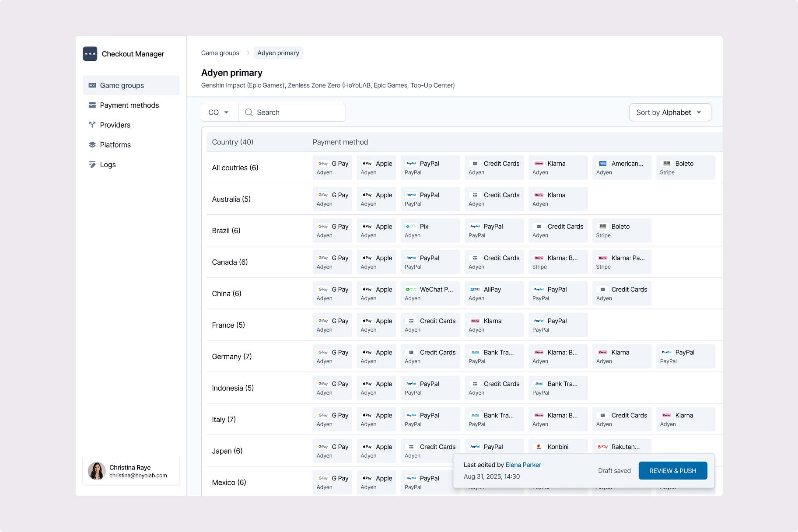Select the Game groups icon in the sidebar
Screen dimensions: 798x532
click(92, 85)
